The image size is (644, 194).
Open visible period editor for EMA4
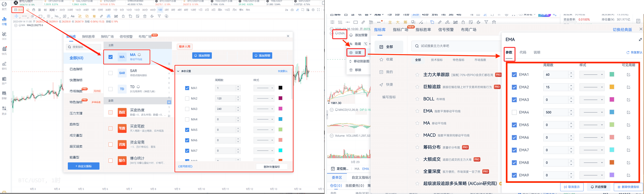[629, 112]
